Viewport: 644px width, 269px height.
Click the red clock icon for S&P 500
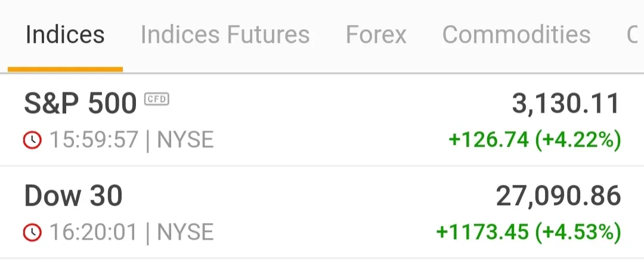point(32,140)
